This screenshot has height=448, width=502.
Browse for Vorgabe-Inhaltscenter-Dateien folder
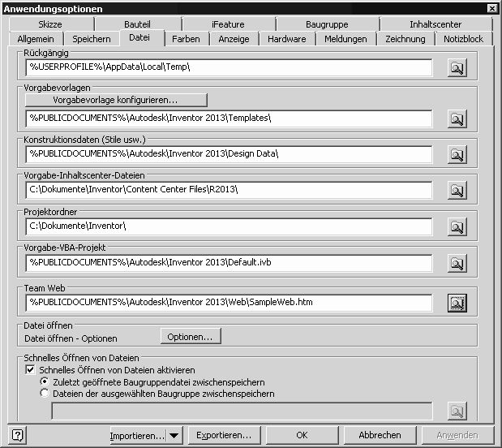[457, 190]
